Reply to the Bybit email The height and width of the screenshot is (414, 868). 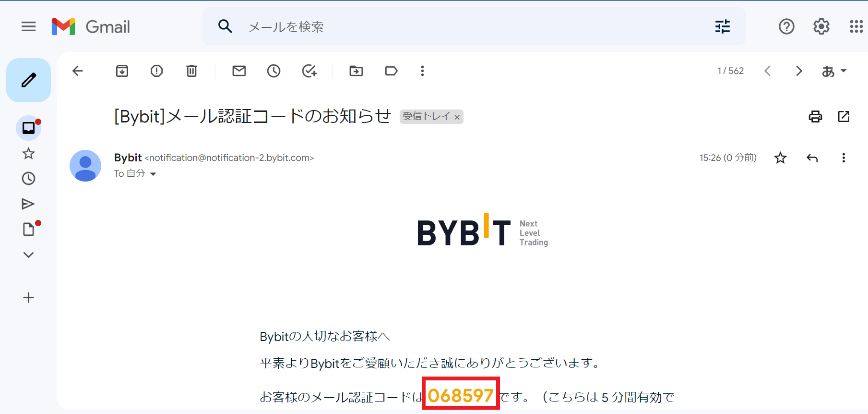[812, 158]
